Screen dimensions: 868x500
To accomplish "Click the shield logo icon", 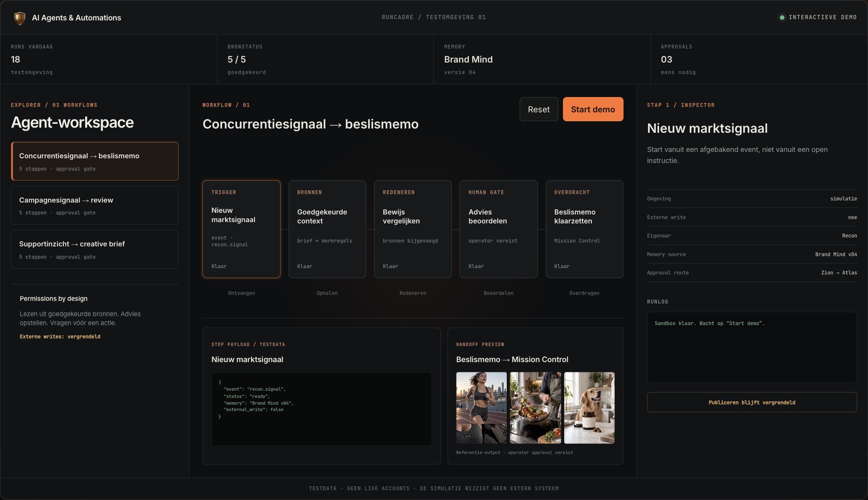I will pyautogui.click(x=20, y=18).
